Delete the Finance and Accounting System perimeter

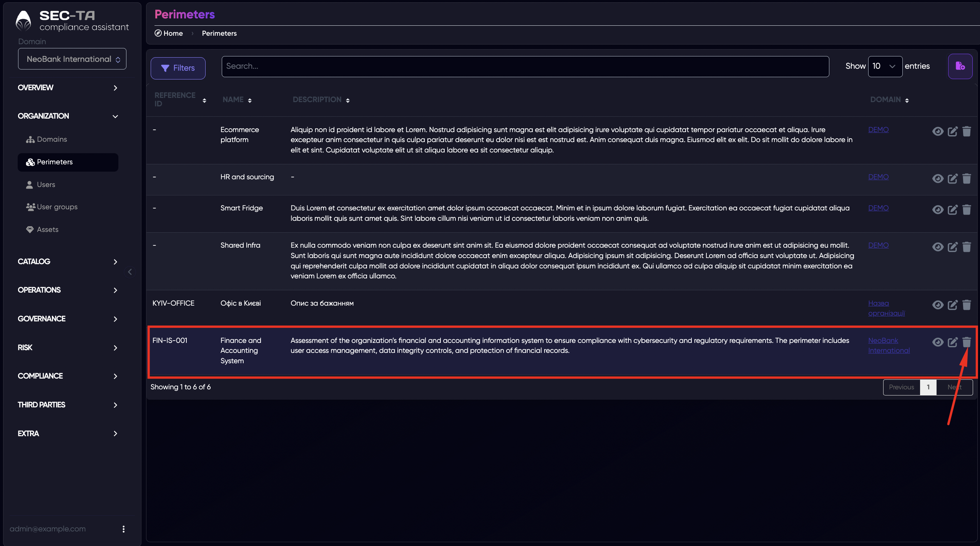pos(967,342)
